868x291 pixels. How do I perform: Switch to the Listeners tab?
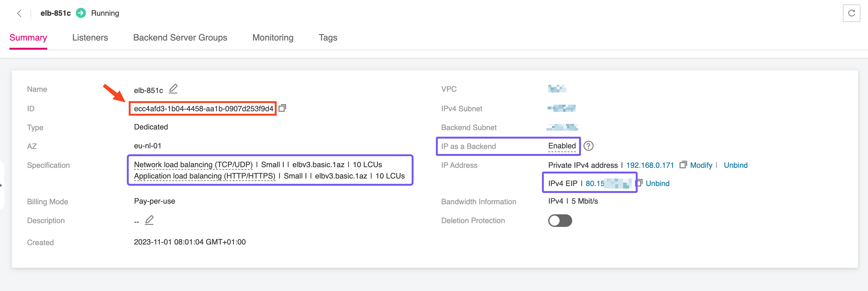[90, 38]
